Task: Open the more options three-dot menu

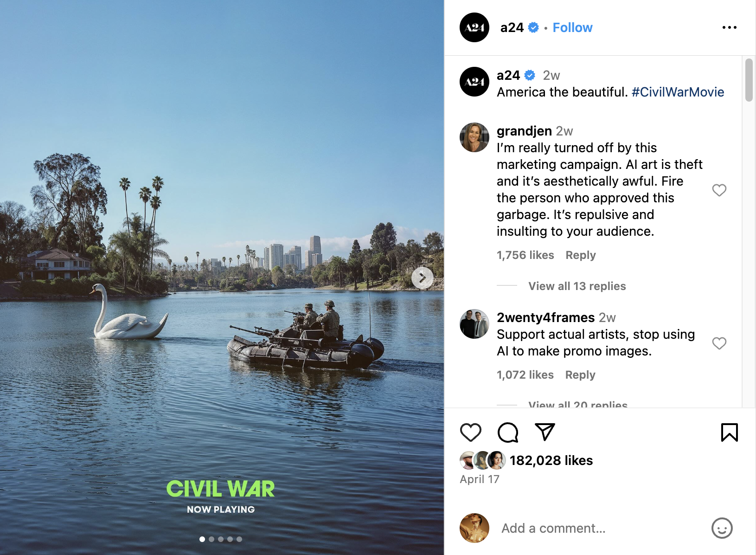Action: [729, 27]
